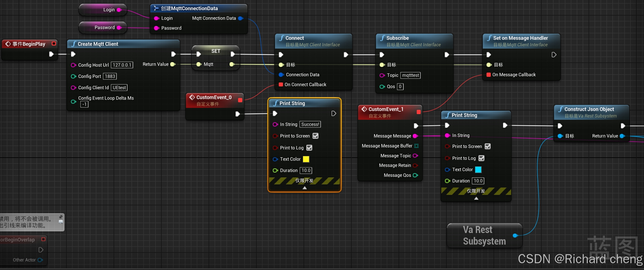
Task: Toggle Print to Log on cyan Print String
Action: tap(481, 158)
